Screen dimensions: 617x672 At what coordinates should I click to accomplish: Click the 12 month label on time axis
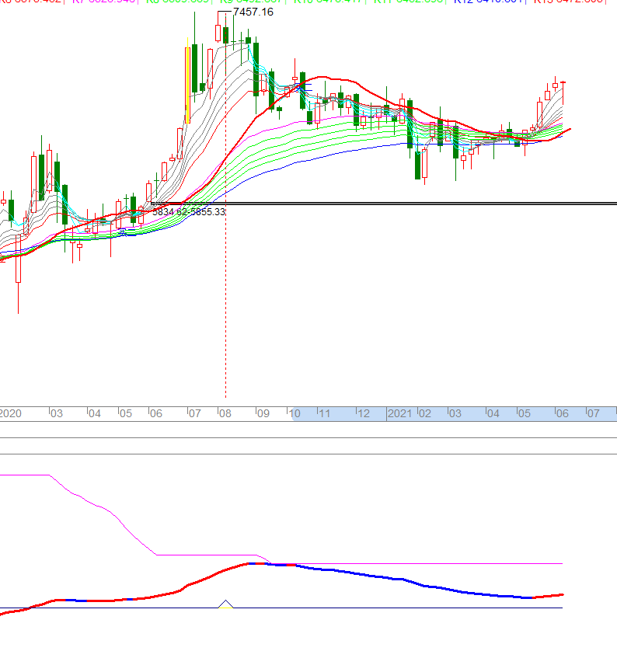tap(364, 413)
